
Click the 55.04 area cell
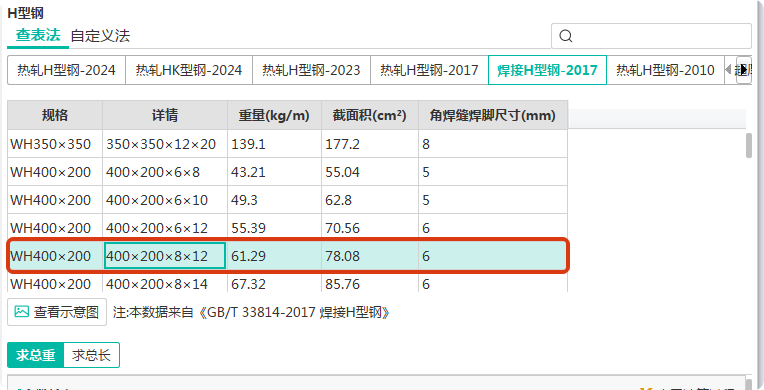370,172
